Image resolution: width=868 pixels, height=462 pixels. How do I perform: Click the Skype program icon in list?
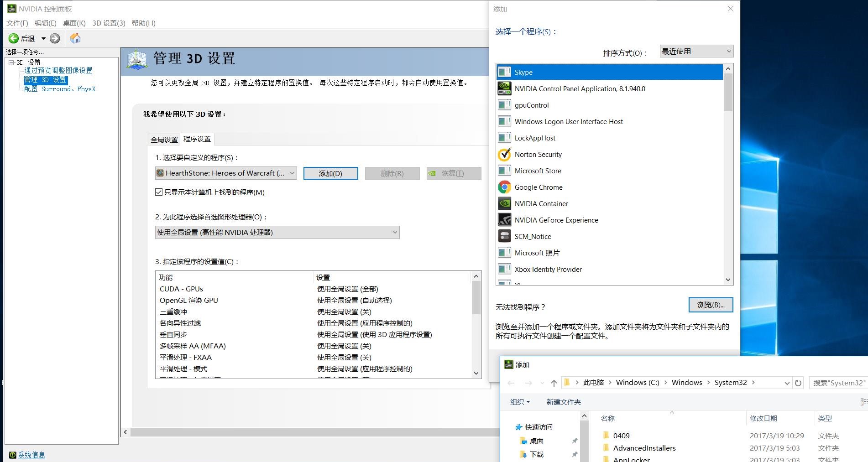pyautogui.click(x=504, y=72)
